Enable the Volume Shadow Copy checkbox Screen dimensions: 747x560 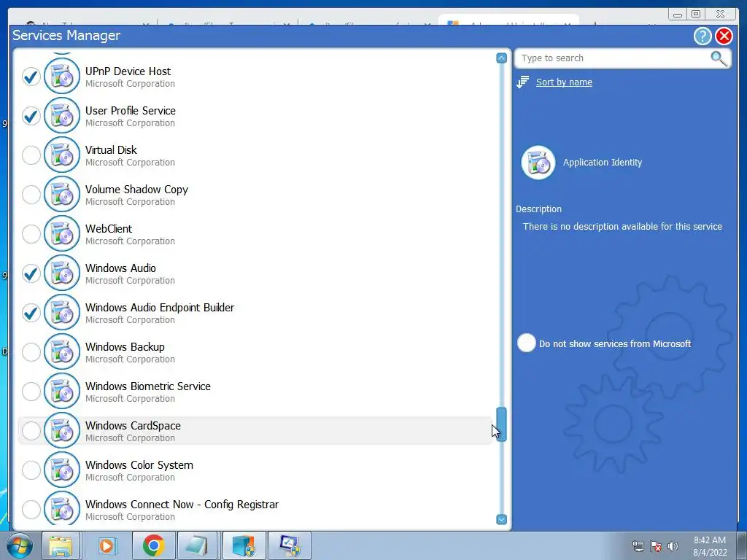click(31, 194)
